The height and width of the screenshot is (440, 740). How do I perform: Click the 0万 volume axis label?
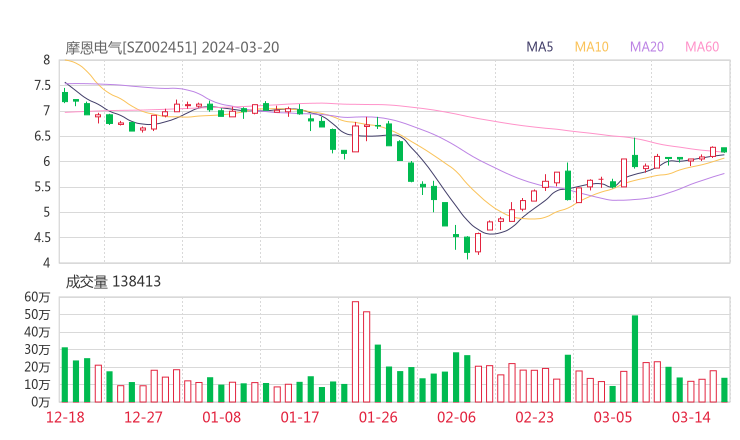click(x=41, y=402)
